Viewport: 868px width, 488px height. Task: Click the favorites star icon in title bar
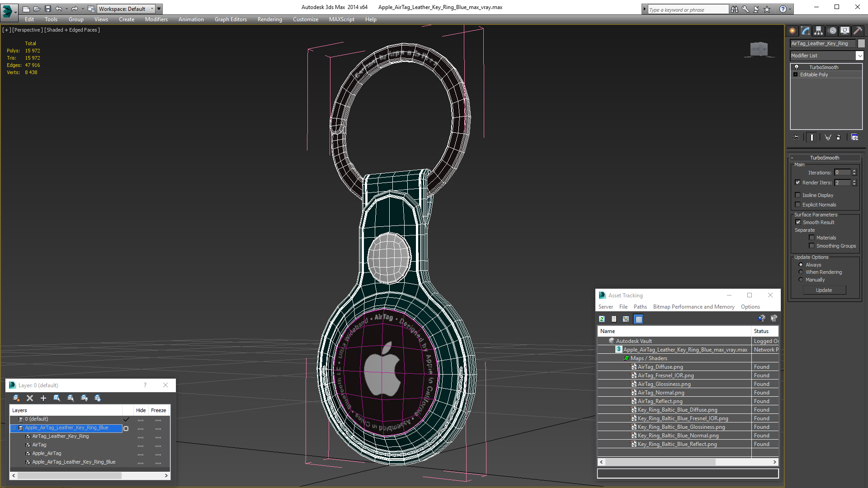(767, 9)
